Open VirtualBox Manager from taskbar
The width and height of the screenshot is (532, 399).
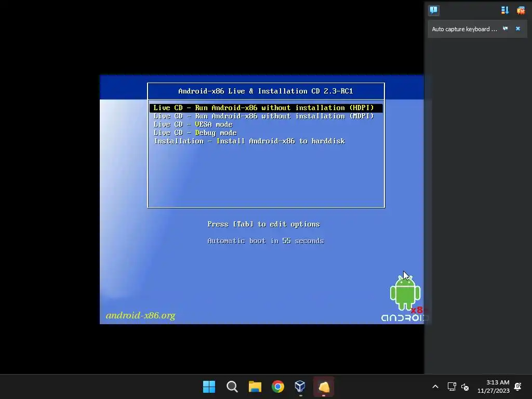300,387
